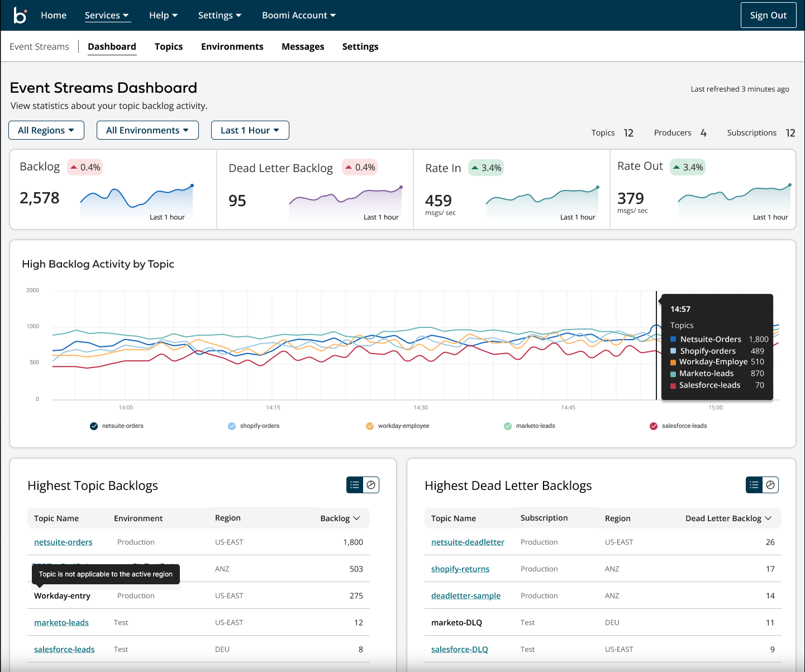The height and width of the screenshot is (672, 805).
Task: Toggle netsuite-orders series in chart legend
Action: pyautogui.click(x=94, y=426)
